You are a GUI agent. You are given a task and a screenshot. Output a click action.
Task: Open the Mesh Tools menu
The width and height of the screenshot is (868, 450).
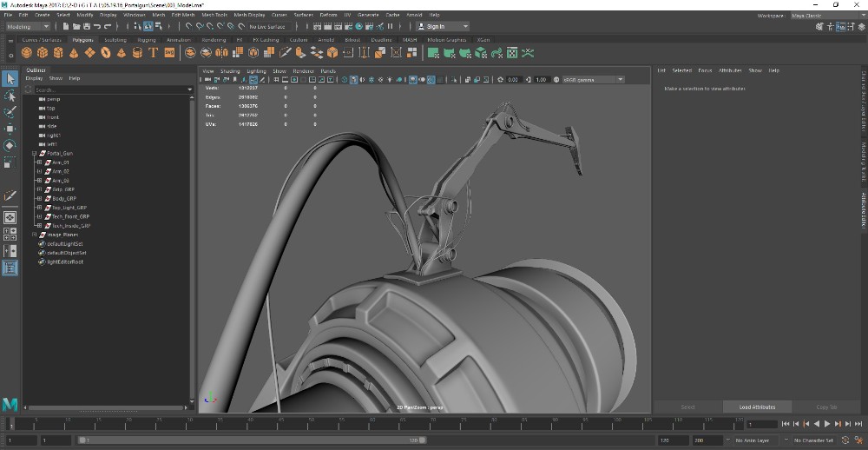214,15
